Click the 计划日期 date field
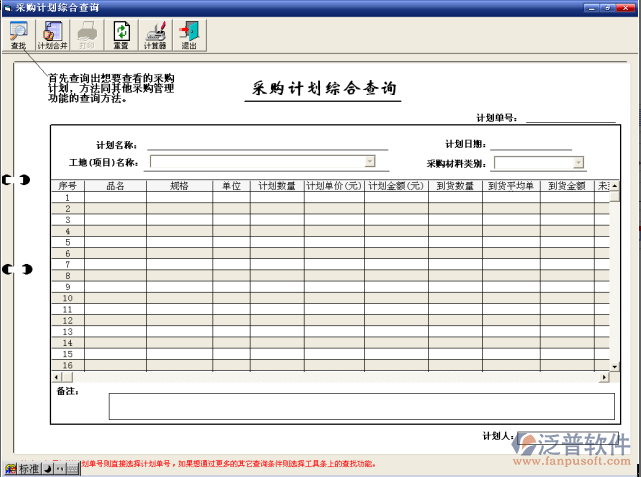This screenshot has height=477, width=641. click(x=531, y=144)
